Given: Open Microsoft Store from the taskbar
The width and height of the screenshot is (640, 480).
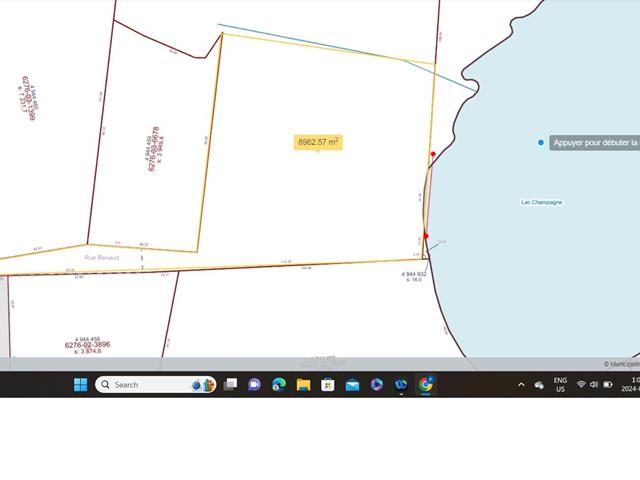Looking at the screenshot, I should point(328,385).
